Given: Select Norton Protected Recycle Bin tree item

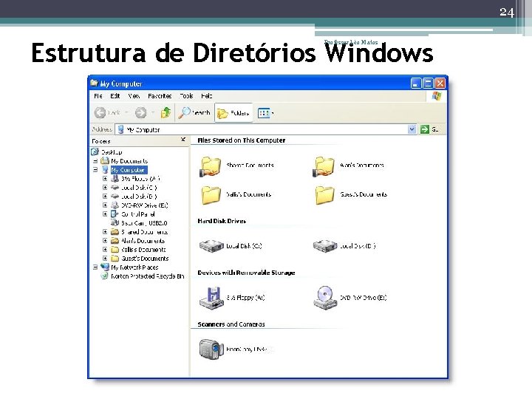Looking at the screenshot, I should 148,276.
